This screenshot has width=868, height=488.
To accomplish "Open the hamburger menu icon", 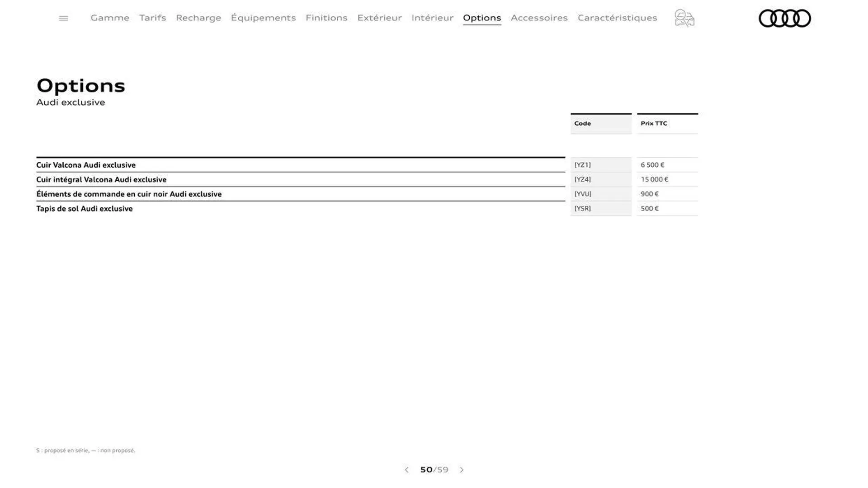I will pos(63,19).
